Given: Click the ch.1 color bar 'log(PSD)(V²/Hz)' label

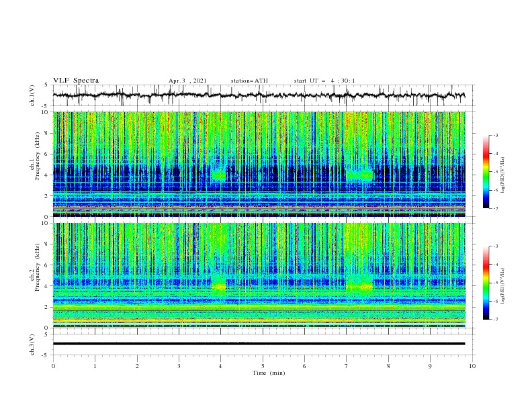Looking at the screenshot, I should click(502, 175).
